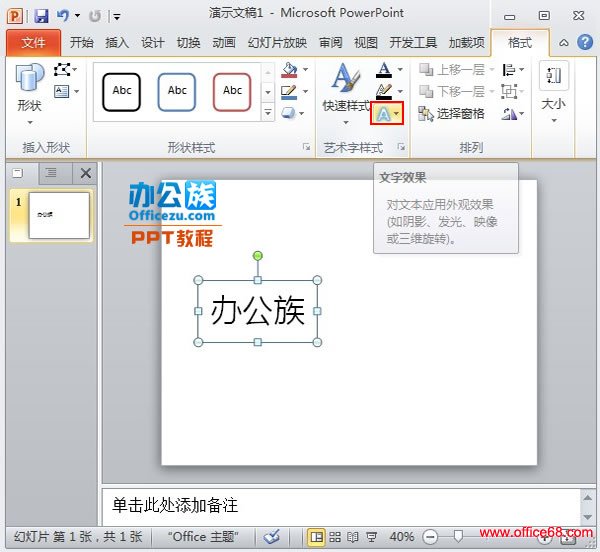Switch to the 开发工具 tab

[x=413, y=42]
